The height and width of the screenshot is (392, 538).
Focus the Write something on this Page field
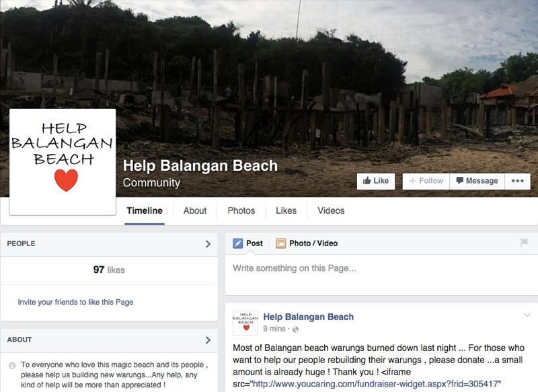coord(381,275)
